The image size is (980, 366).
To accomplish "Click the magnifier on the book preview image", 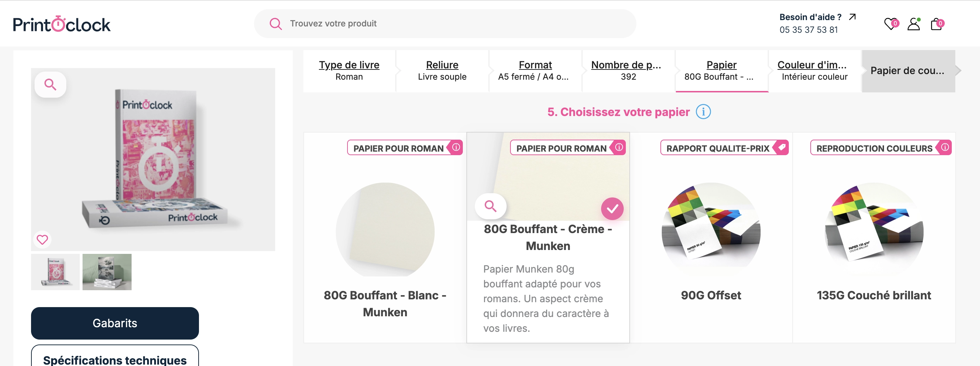I will [x=50, y=84].
